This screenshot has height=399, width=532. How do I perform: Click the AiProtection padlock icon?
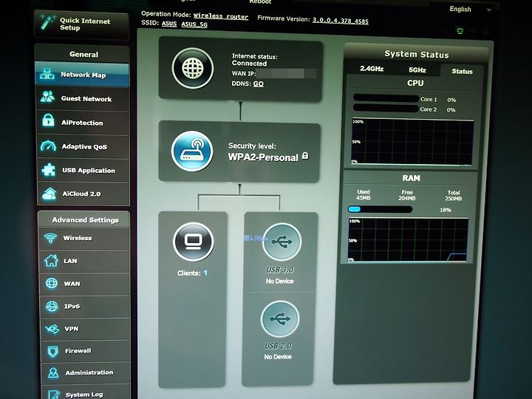(x=48, y=120)
